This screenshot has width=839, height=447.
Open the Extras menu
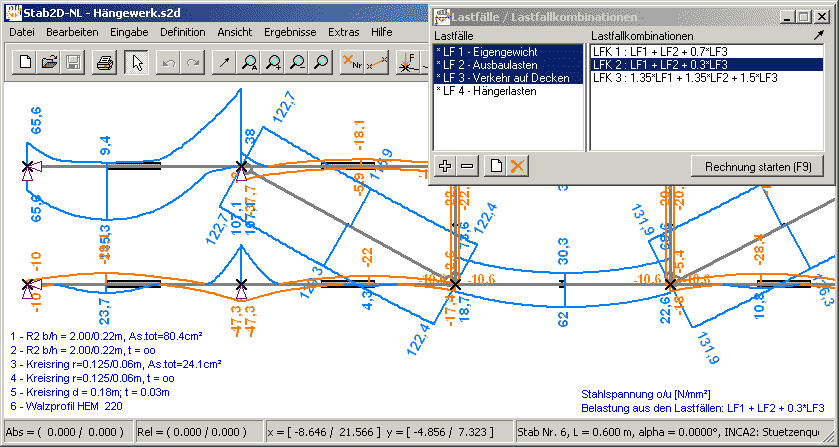point(343,32)
